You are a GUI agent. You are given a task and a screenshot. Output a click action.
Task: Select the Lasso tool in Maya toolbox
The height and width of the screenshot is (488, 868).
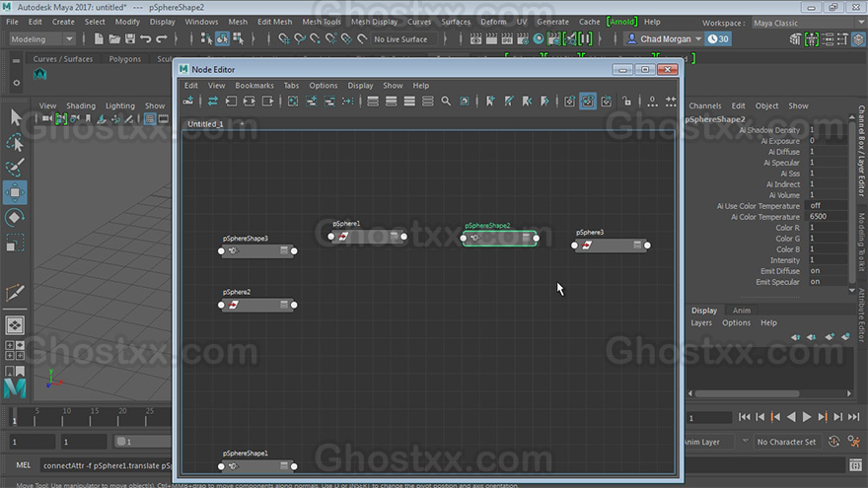tap(15, 143)
